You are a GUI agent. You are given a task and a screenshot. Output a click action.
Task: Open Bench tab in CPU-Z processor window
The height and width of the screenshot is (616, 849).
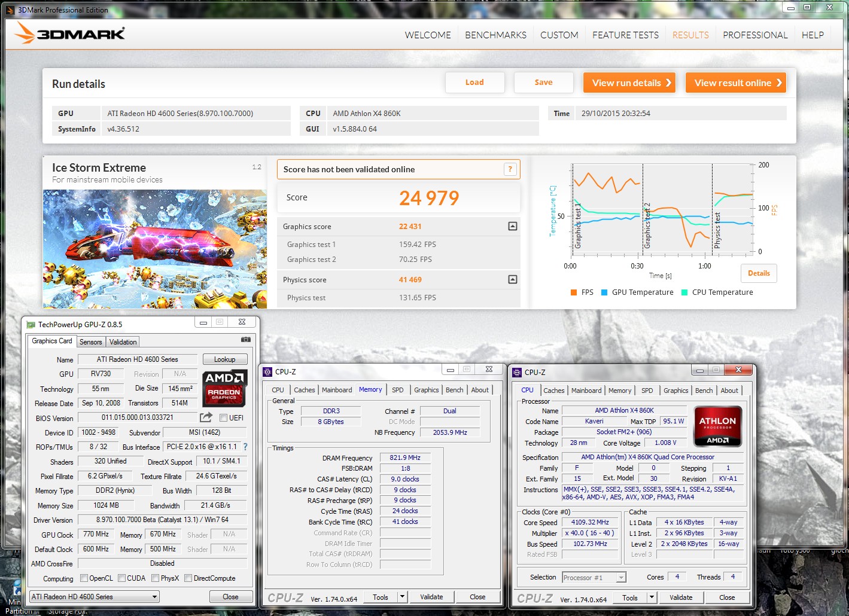(704, 391)
